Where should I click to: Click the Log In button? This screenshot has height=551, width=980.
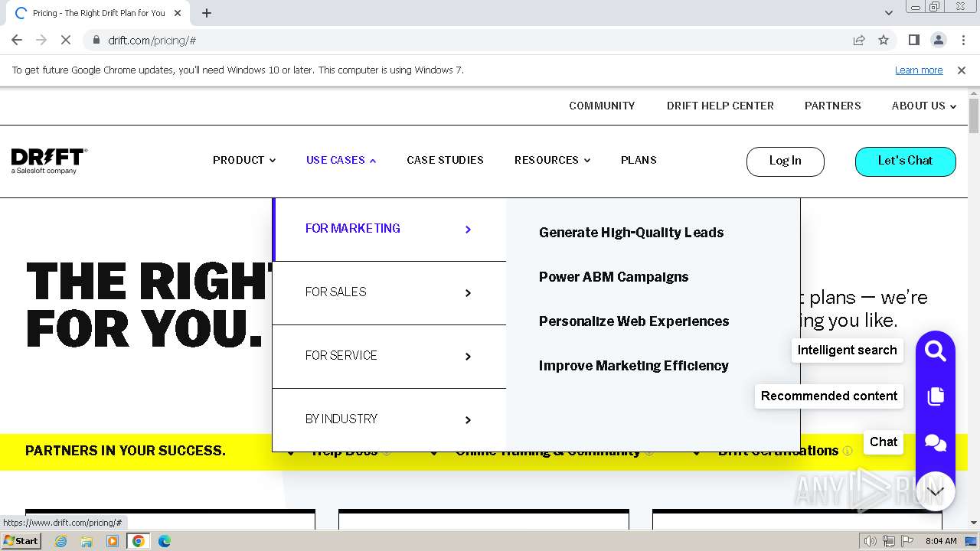tap(785, 161)
